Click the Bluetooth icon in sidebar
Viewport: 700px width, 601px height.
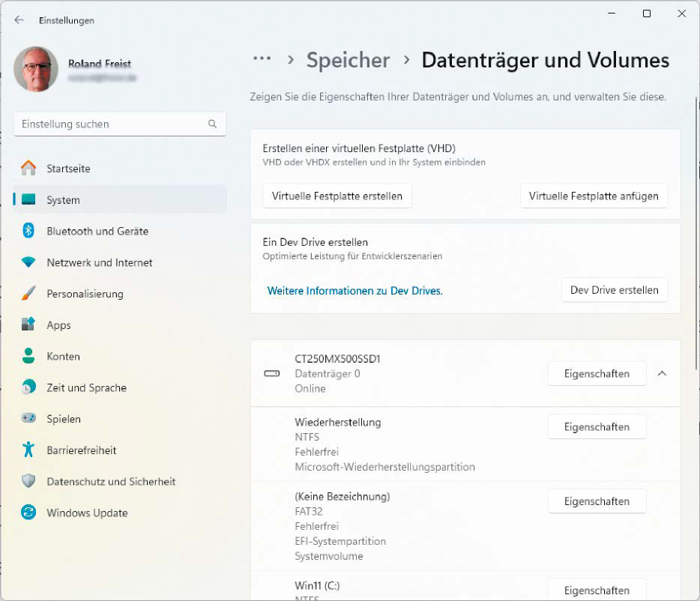pos(28,230)
